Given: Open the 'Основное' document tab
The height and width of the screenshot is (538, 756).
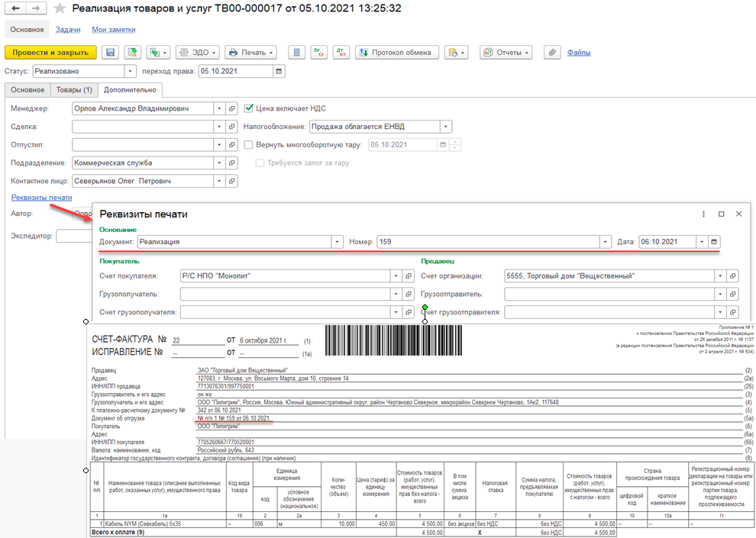Looking at the screenshot, I should tap(27, 90).
